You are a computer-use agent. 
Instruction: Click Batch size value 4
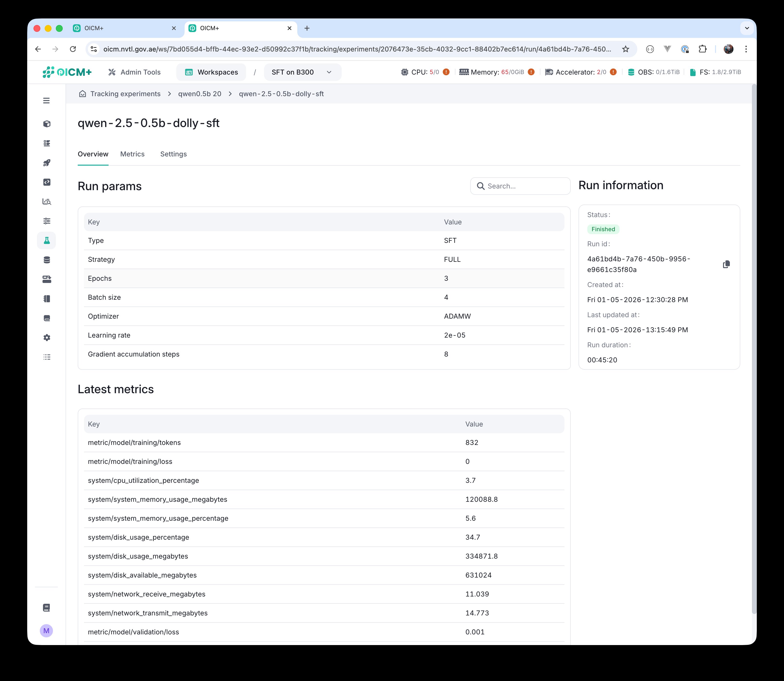click(x=446, y=297)
